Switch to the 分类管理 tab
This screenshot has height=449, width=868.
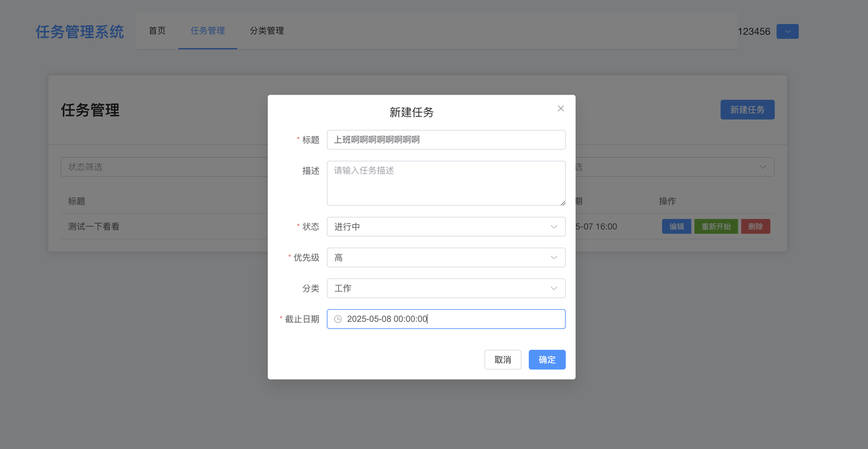(x=266, y=30)
